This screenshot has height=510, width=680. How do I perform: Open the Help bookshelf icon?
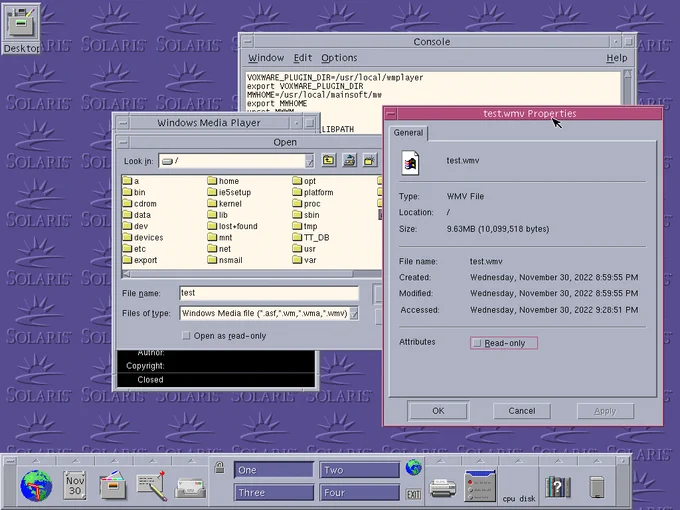(558, 487)
